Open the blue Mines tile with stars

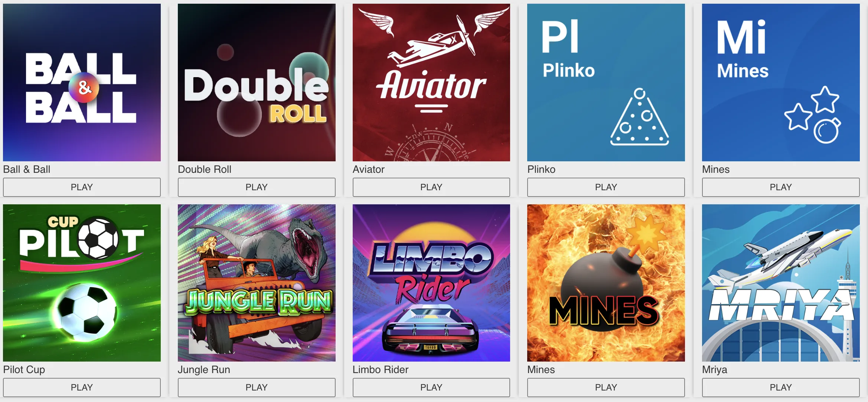[x=781, y=82]
